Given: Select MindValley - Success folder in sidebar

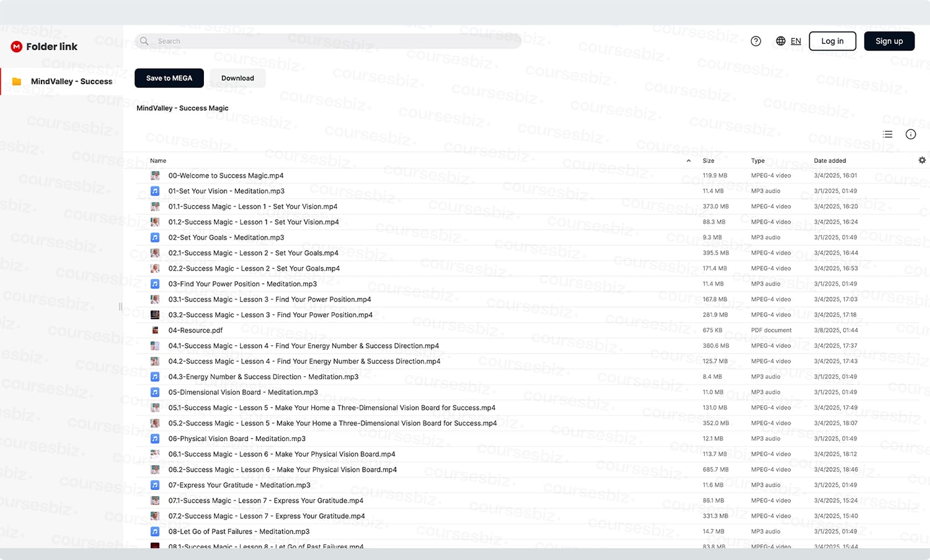Looking at the screenshot, I should tap(61, 81).
